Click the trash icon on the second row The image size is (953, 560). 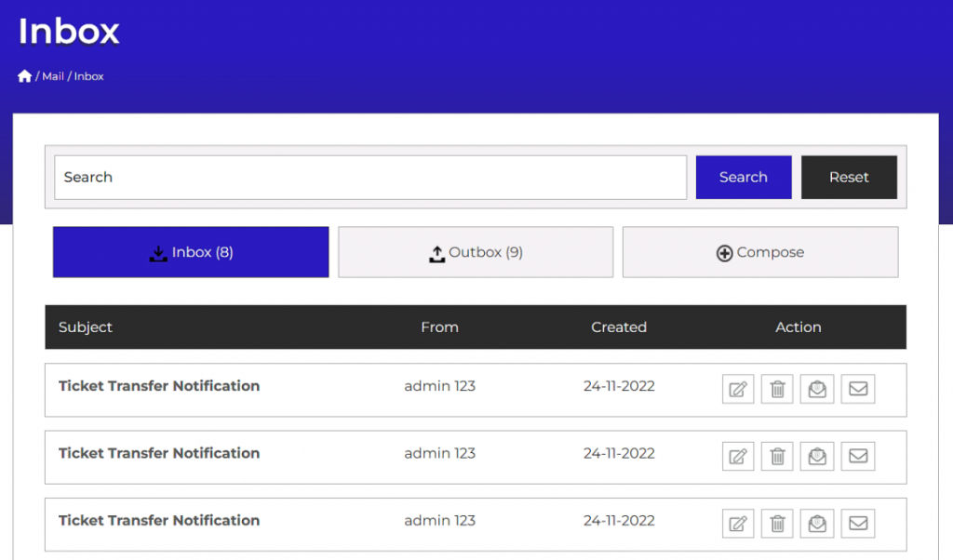click(777, 456)
